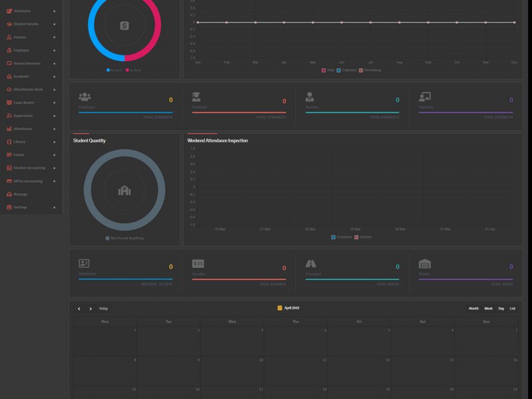Toggle the Total legend in fees chart

[x=328, y=70]
